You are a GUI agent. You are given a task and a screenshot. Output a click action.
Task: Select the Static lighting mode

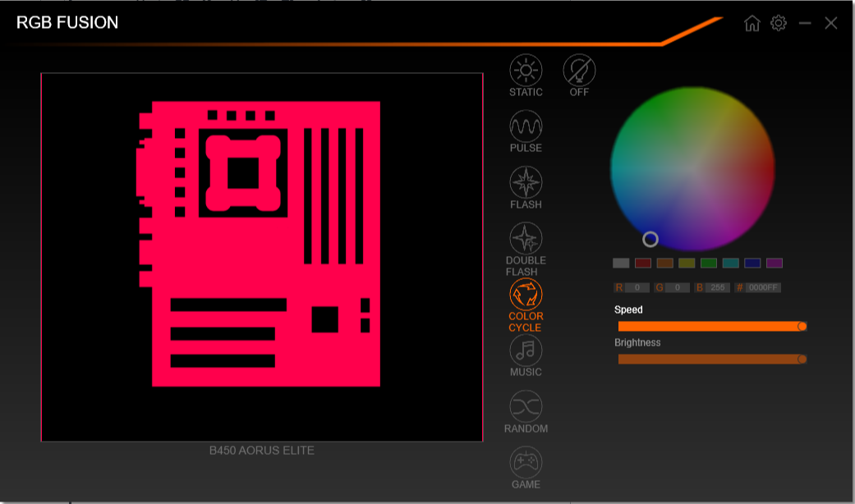coord(526,71)
